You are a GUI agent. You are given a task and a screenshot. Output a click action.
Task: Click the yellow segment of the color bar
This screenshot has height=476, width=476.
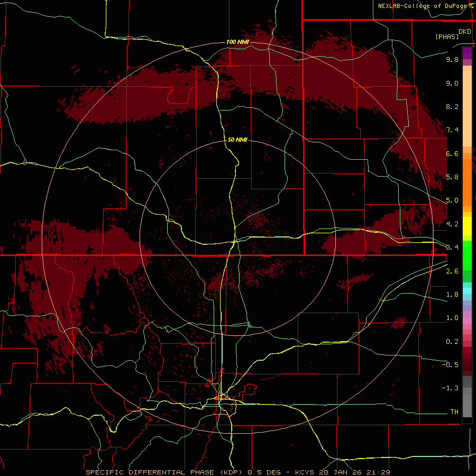click(x=467, y=226)
